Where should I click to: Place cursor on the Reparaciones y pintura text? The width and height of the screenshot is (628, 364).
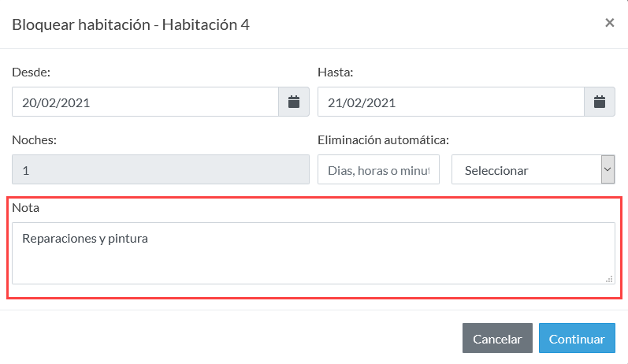coord(85,238)
